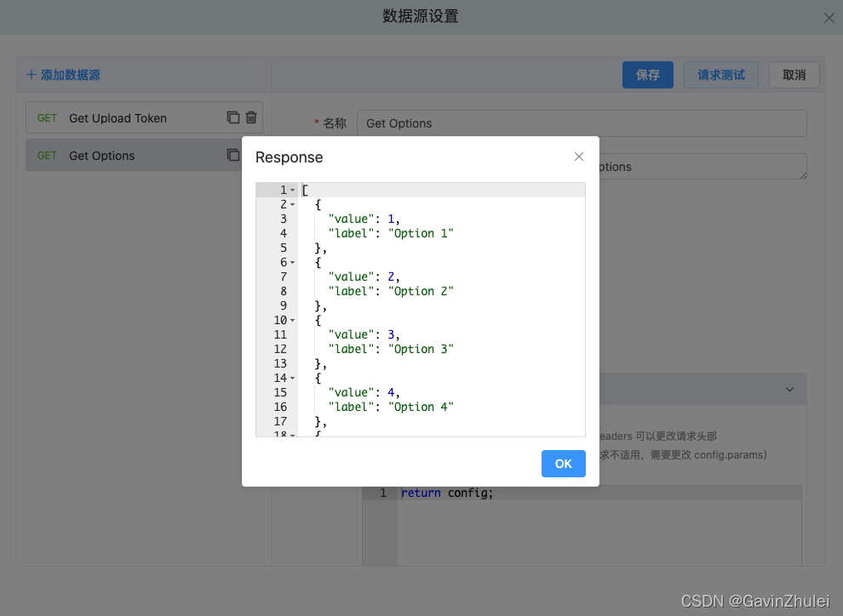Select the Get Options data source item
This screenshot has height=616, width=843.
pyautogui.click(x=102, y=156)
